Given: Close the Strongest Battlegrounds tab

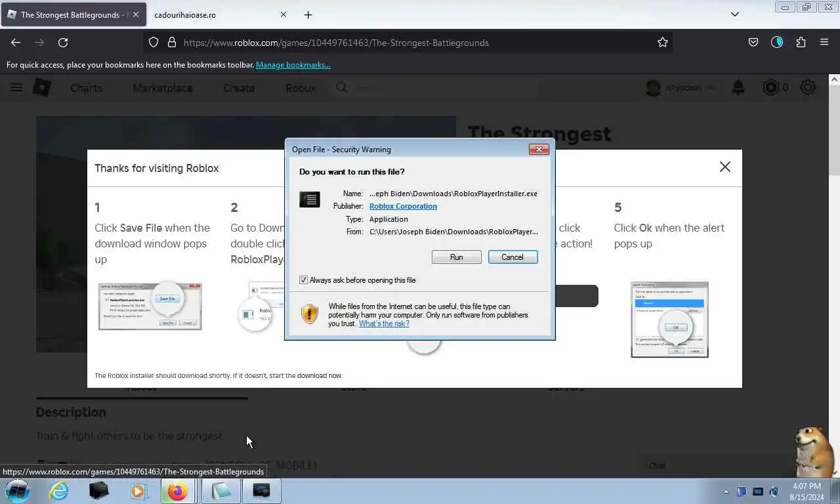Looking at the screenshot, I should click(136, 14).
